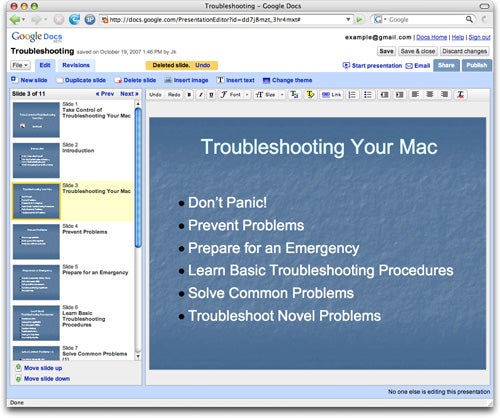Apply numbered list formatting
Image resolution: width=500 pixels, height=418 pixels.
[352, 95]
